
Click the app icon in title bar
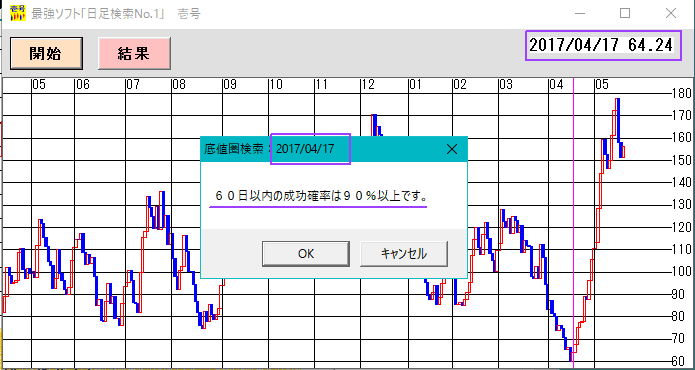16,14
